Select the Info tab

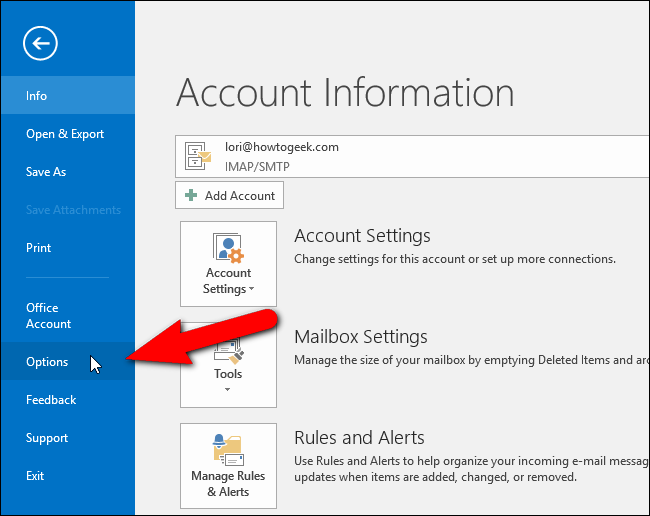[x=37, y=96]
